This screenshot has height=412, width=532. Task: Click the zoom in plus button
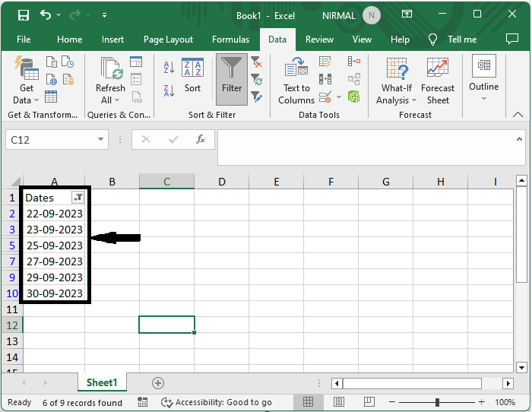(481, 402)
